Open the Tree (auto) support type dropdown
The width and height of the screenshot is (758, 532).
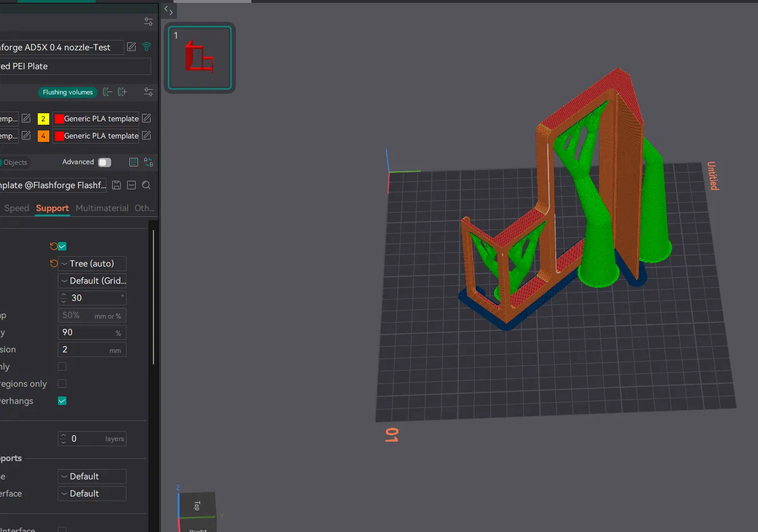[92, 264]
